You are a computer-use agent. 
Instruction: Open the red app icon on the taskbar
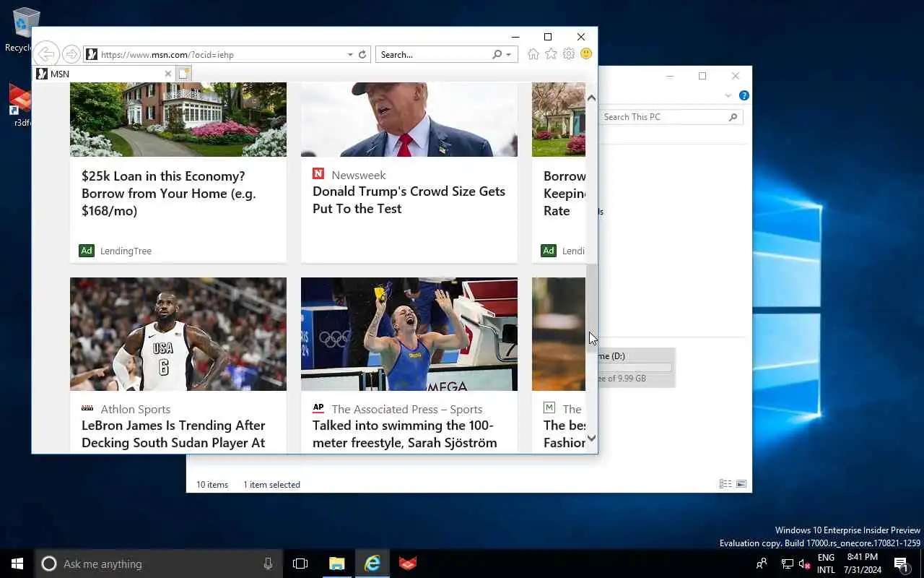408,564
